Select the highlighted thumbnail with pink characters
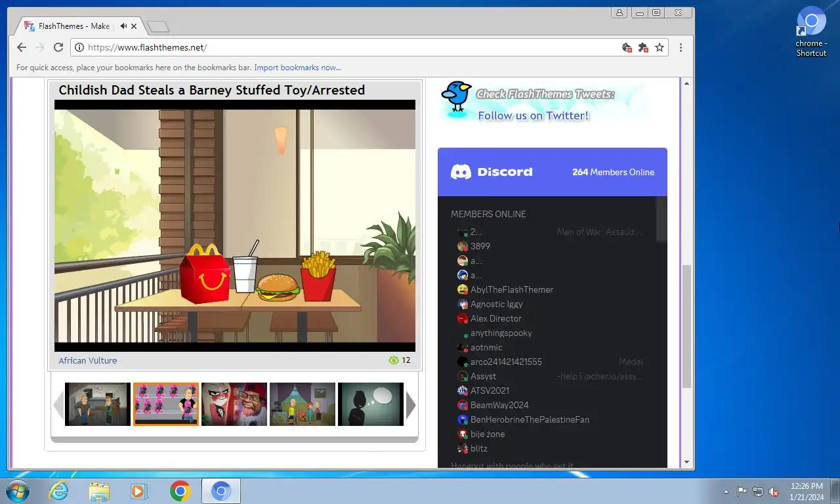 pos(166,404)
